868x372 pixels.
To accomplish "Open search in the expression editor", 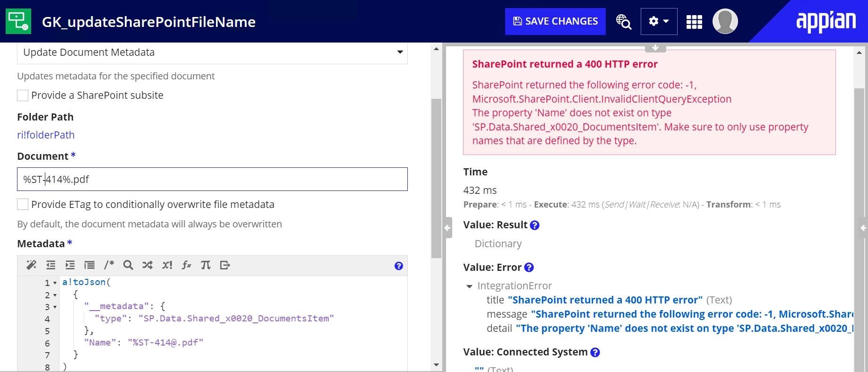I will tap(128, 265).
